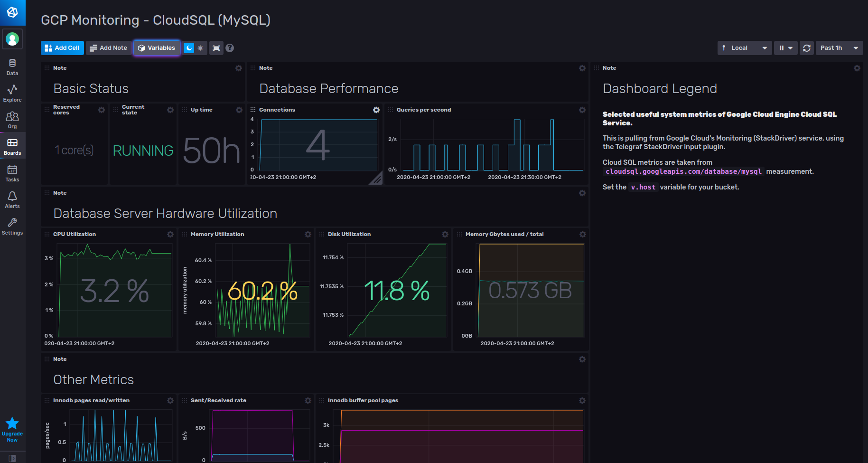Go to the Data section
This screenshot has height=463, width=868.
point(12,67)
